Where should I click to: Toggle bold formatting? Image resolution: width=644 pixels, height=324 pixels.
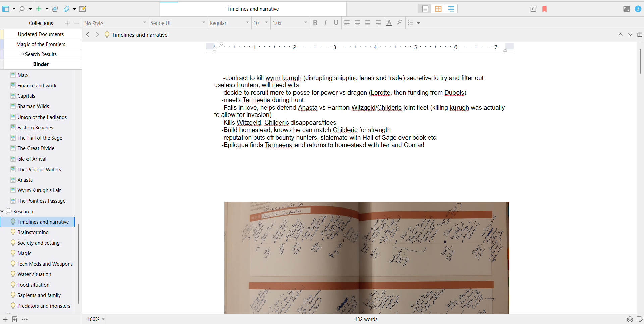[315, 23]
